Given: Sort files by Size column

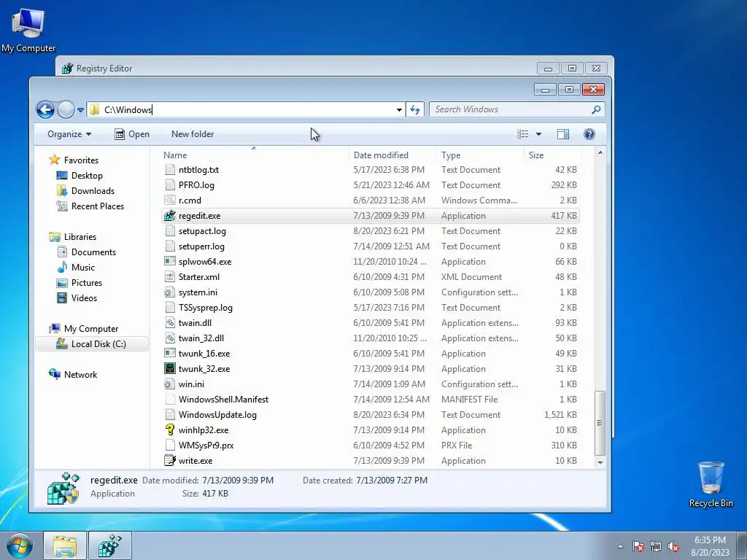Looking at the screenshot, I should pos(553,155).
